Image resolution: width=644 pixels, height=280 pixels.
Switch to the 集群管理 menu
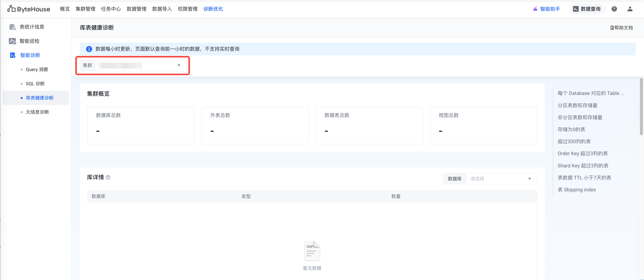[85, 9]
